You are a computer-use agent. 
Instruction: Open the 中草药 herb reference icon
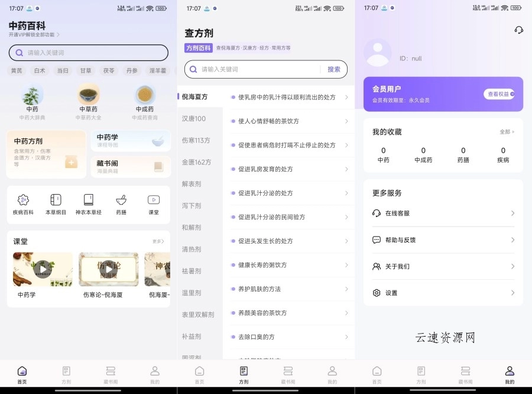pos(87,96)
